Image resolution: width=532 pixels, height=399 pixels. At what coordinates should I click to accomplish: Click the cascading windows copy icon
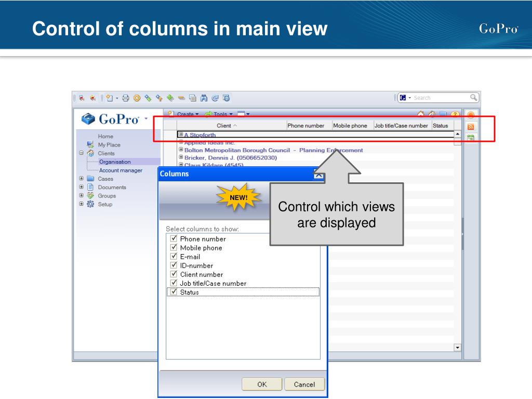pos(193,98)
